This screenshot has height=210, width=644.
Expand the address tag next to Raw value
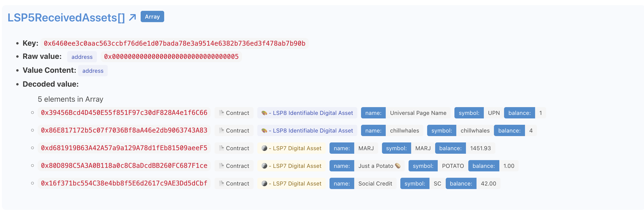(x=82, y=57)
